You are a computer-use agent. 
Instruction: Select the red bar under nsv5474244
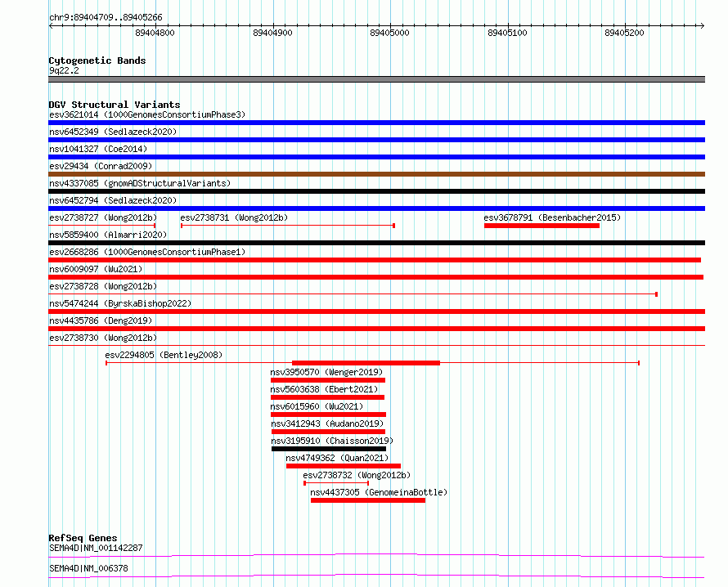[376, 311]
